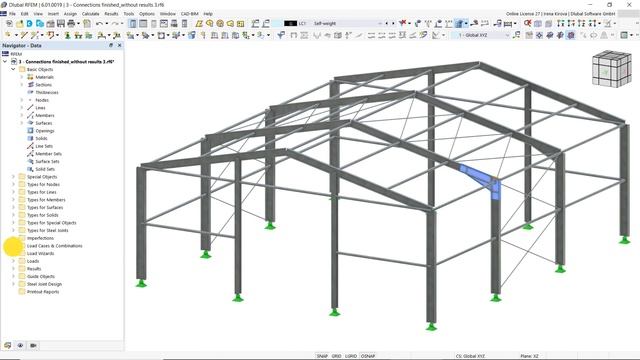Open the CAD-BIM menu
The height and width of the screenshot is (360, 640).
pos(189,14)
